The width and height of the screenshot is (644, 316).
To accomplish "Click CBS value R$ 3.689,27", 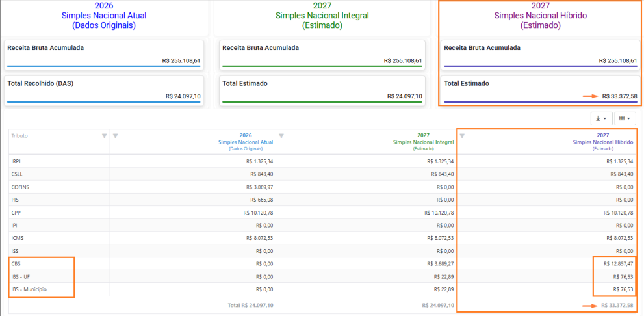I will [441, 264].
